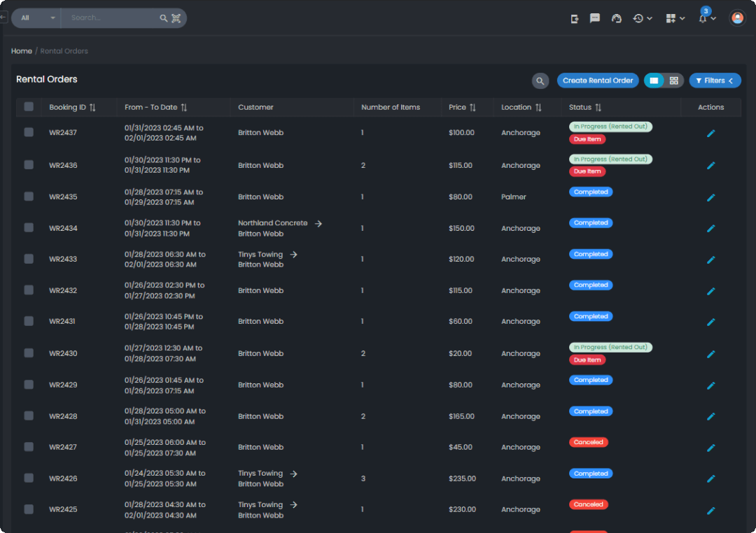
Task: Open the support headset icon
Action: point(616,18)
